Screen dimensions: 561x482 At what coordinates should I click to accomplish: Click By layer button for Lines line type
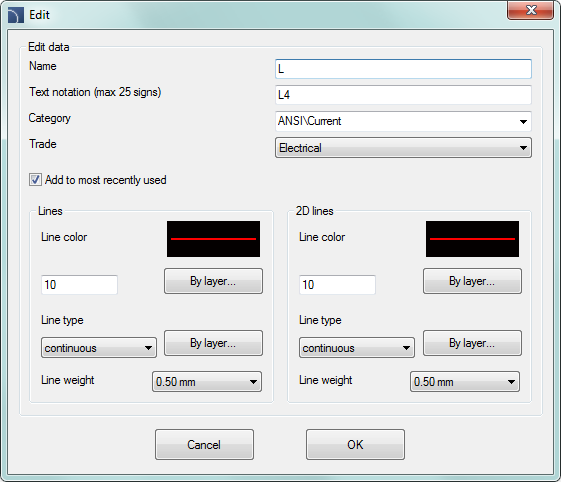(213, 343)
